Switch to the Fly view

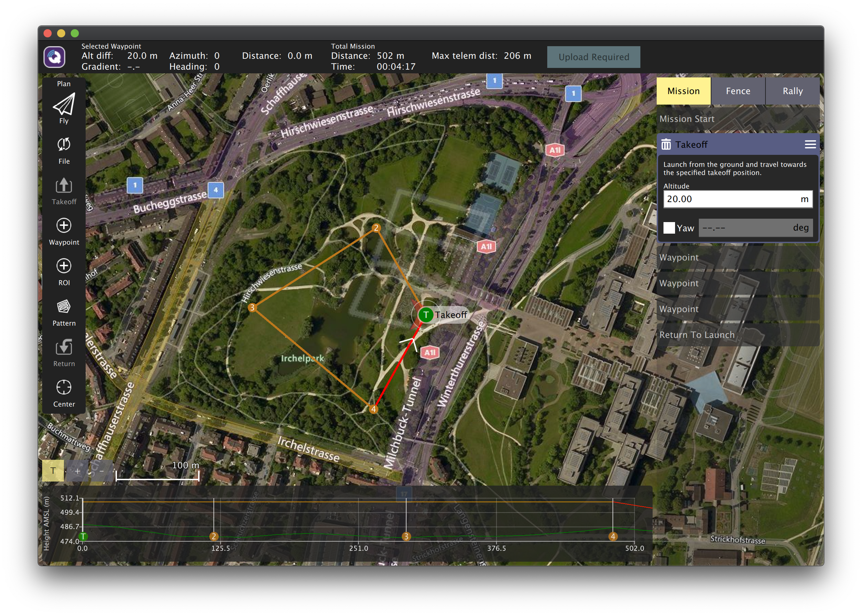[x=64, y=108]
